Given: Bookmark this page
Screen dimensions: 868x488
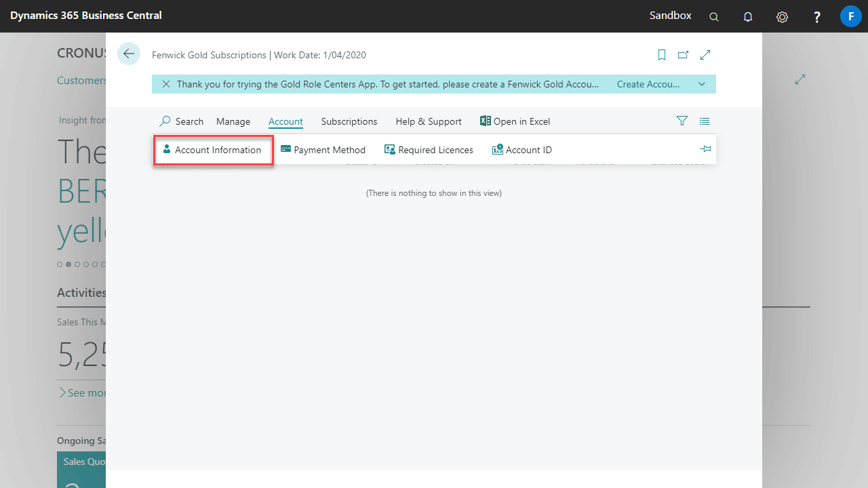Looking at the screenshot, I should tap(662, 55).
